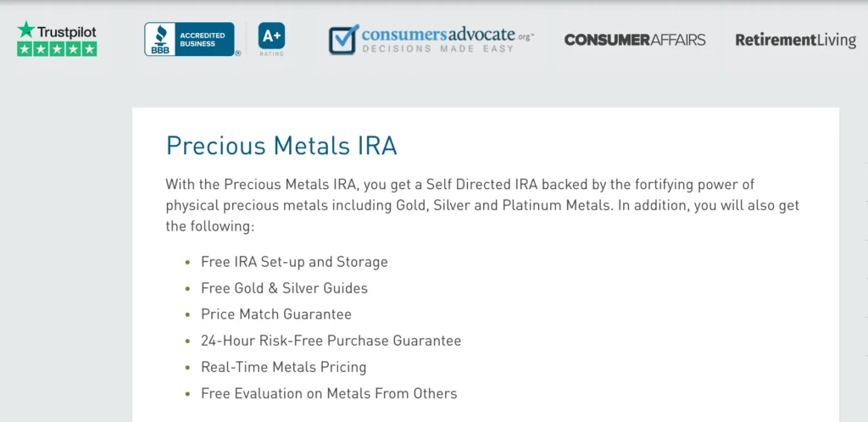Click the Trustpilot wordmark text
Screen dimensions: 868x422
tap(66, 31)
